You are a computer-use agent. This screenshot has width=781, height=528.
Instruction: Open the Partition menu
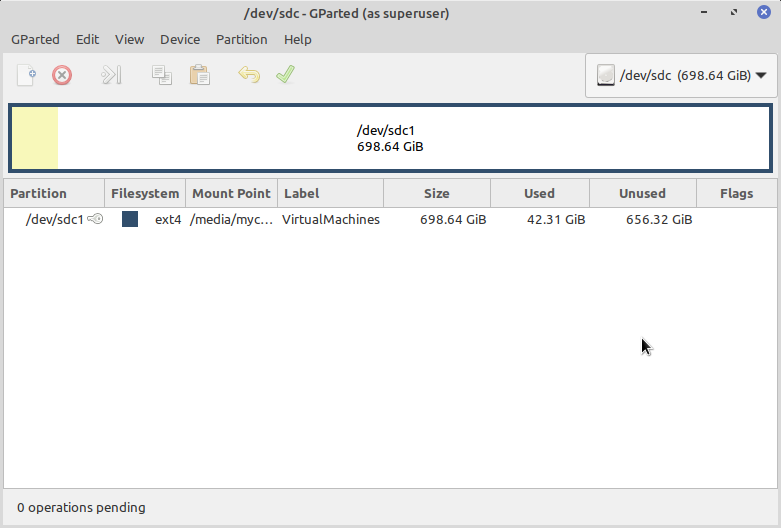click(x=242, y=40)
